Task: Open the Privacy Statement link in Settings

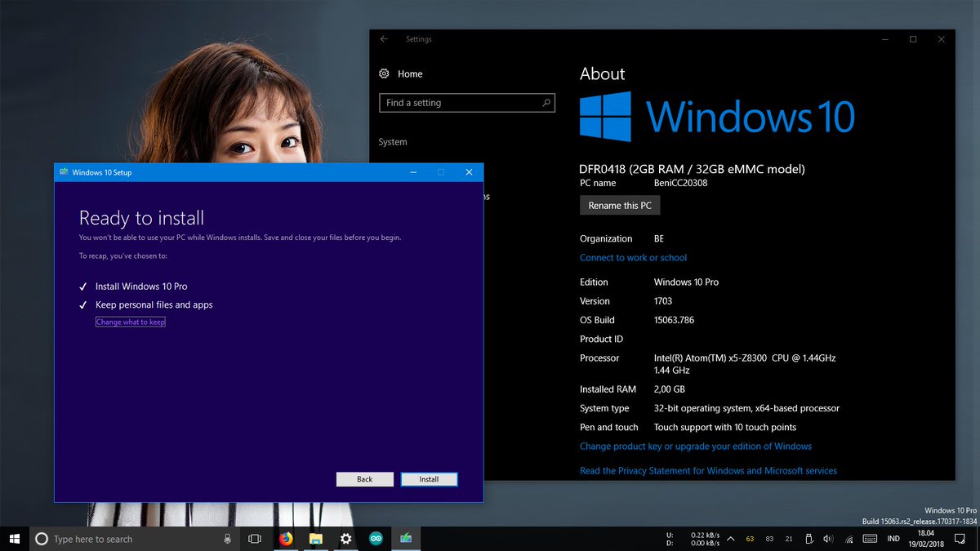Action: pos(708,471)
